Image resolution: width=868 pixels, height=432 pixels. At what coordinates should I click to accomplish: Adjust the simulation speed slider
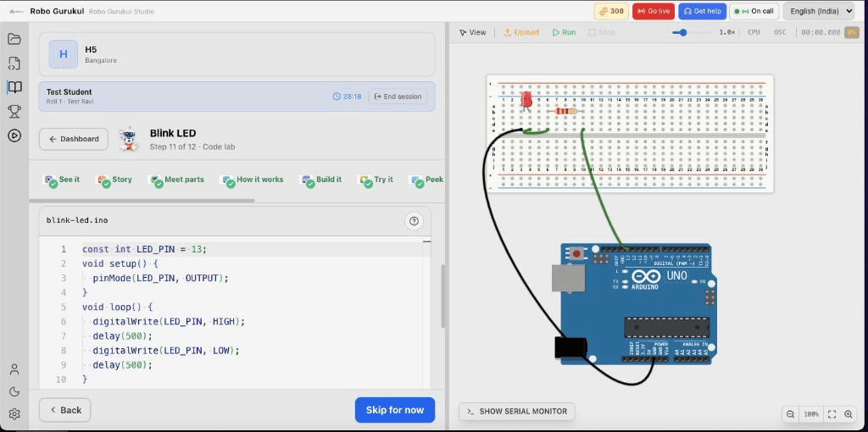pos(692,33)
